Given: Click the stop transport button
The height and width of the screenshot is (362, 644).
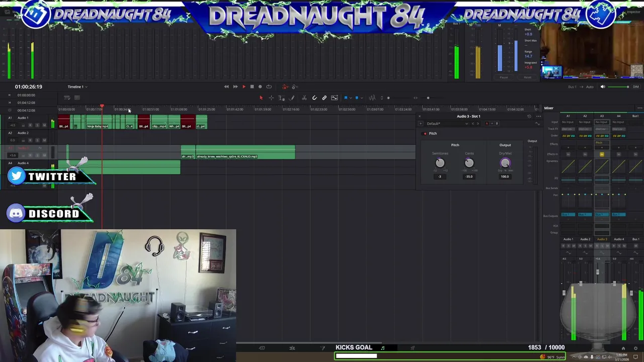Looking at the screenshot, I should point(252,86).
